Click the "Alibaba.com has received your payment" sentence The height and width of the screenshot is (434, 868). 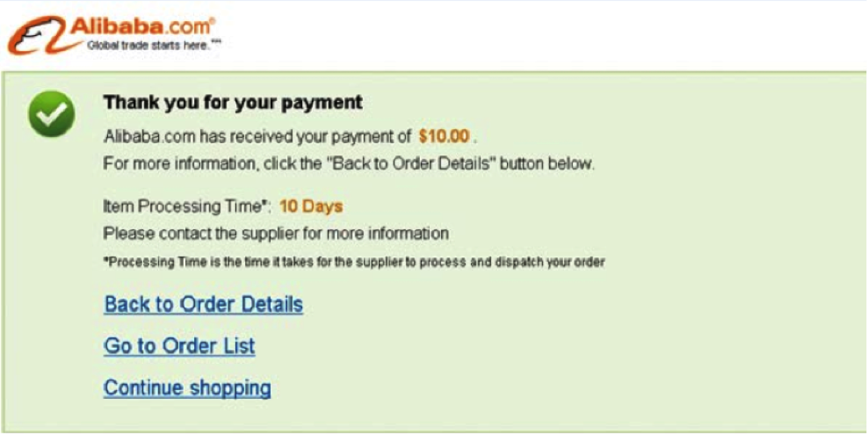pos(257,136)
